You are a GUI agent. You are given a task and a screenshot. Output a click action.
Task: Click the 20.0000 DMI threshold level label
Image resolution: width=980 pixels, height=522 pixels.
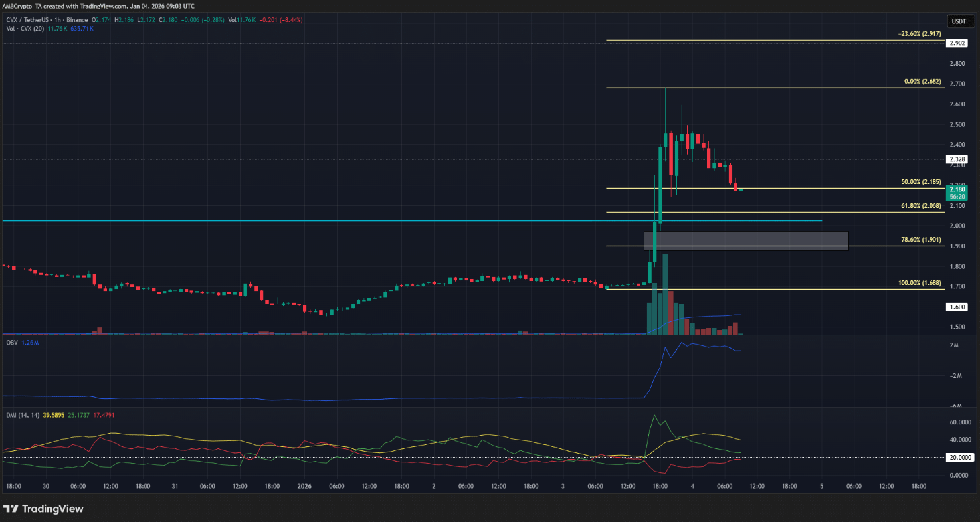point(957,457)
